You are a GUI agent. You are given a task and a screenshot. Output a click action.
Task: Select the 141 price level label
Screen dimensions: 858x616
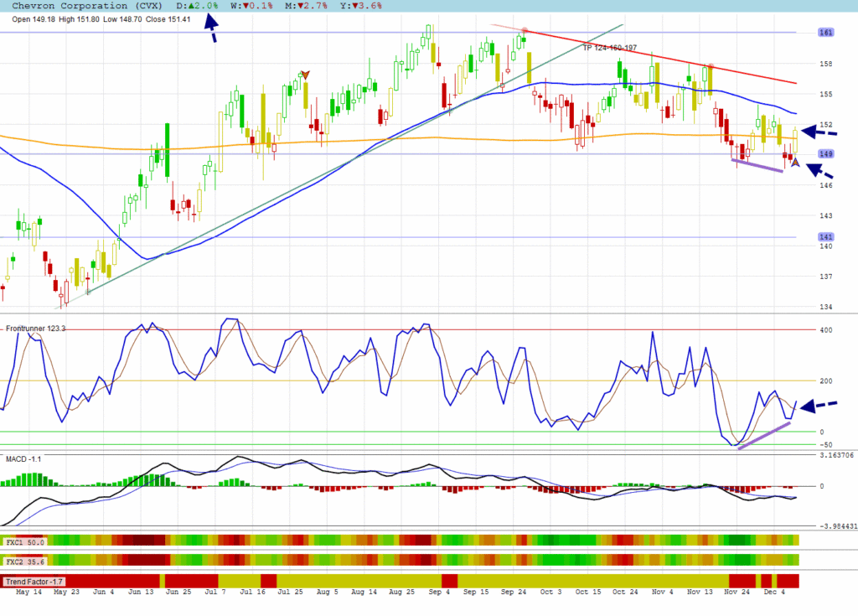pyautogui.click(x=825, y=237)
